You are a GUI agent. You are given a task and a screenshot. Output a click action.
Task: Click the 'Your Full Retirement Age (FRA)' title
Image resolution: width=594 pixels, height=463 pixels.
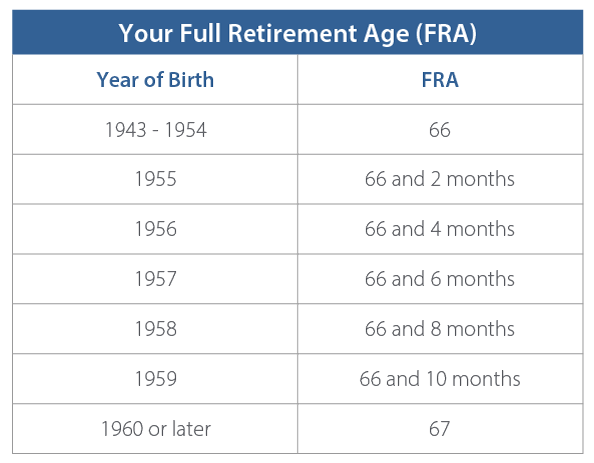(x=297, y=33)
